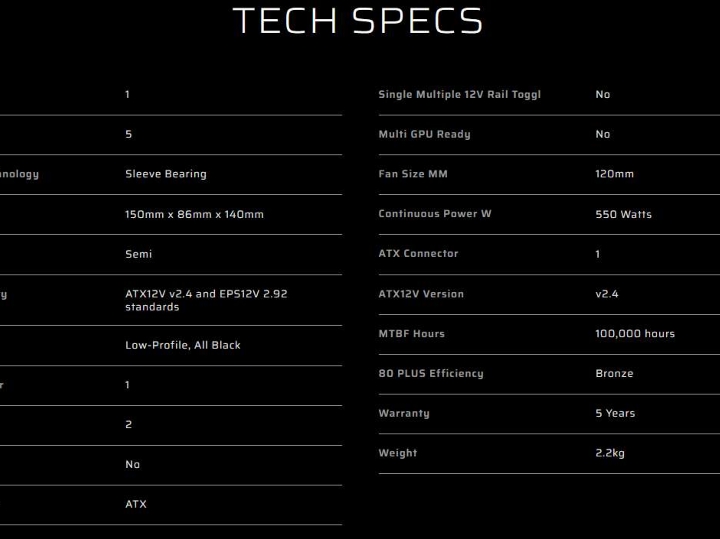The width and height of the screenshot is (720, 539).
Task: Click the TECH SPECS heading
Action: click(x=358, y=21)
